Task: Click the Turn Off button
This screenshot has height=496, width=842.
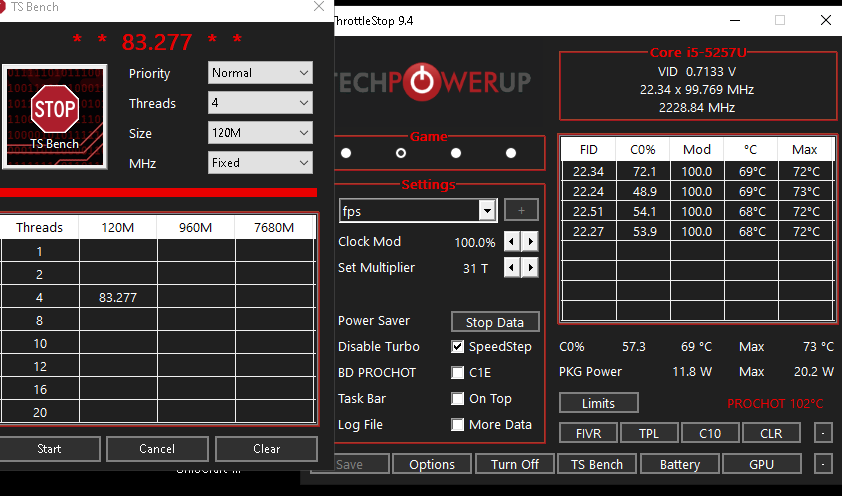Action: 514,464
